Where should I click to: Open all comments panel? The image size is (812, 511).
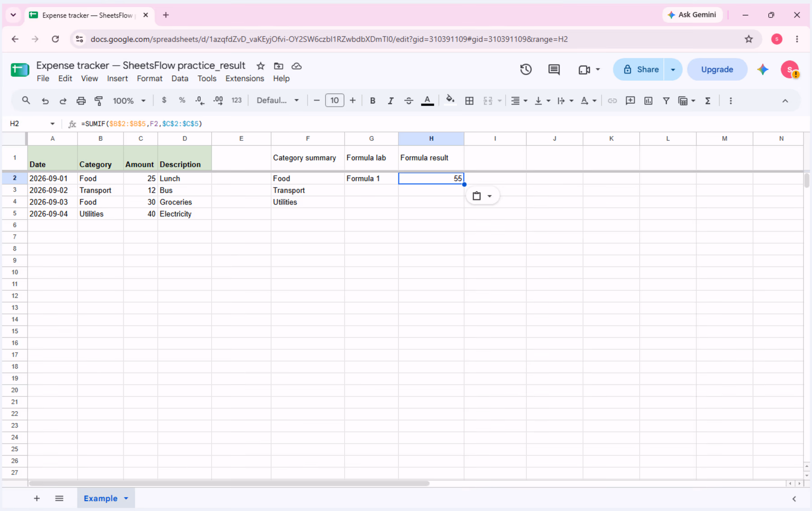click(x=554, y=70)
